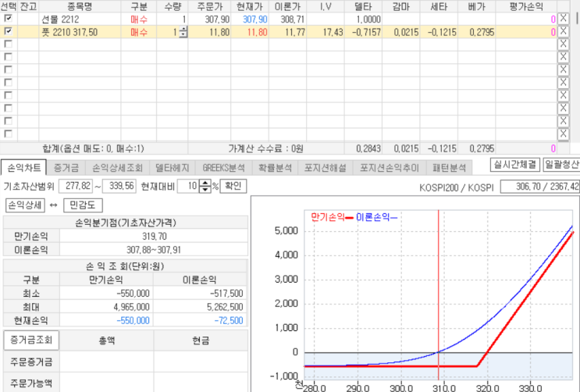
Task: Switch to the 손익상세조회 tab
Action: click(117, 168)
